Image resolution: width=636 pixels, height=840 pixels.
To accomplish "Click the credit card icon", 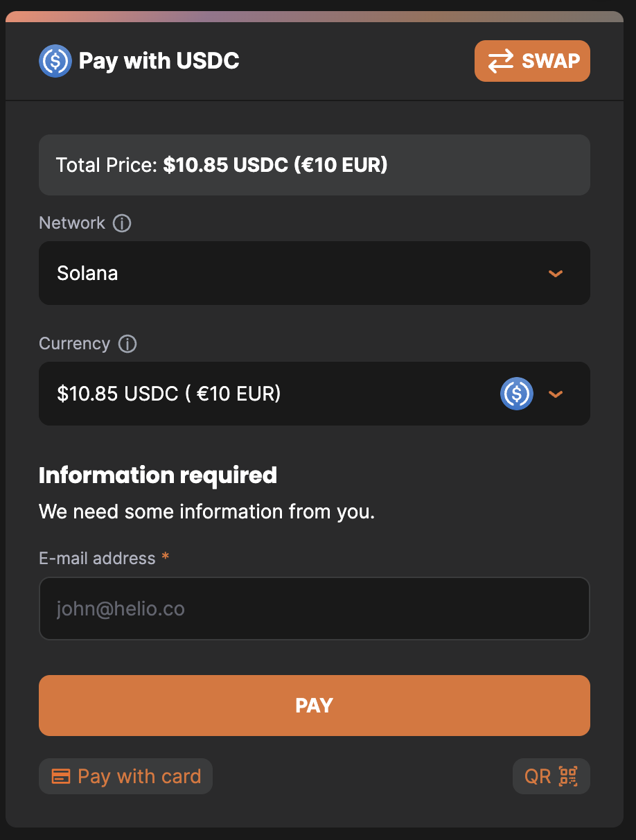I will (x=61, y=777).
